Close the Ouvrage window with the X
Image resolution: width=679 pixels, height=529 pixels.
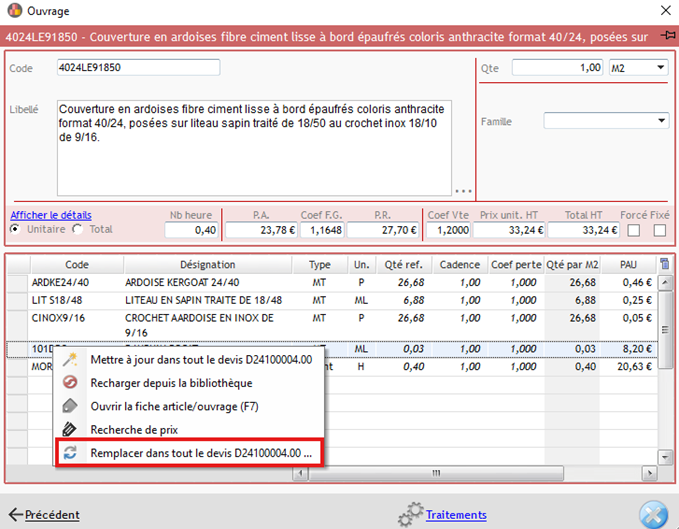click(666, 10)
